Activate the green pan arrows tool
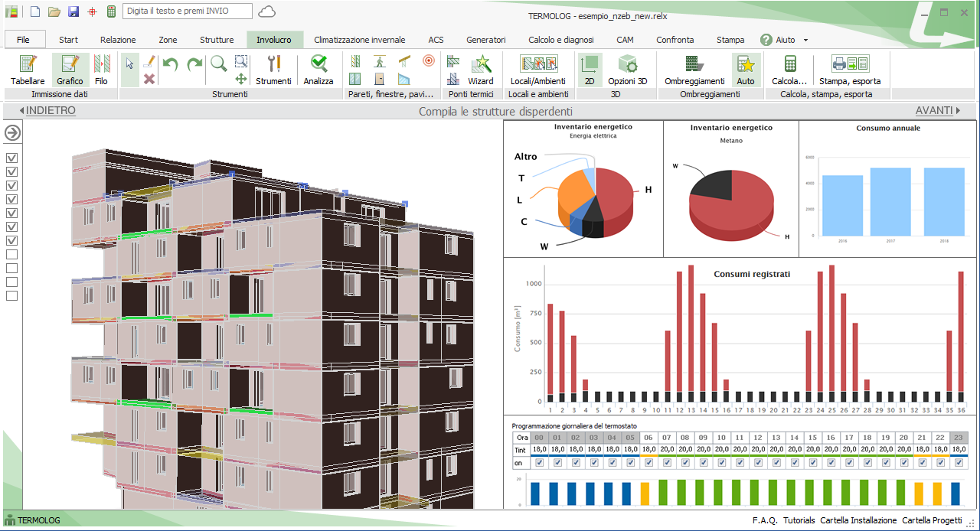The width and height of the screenshot is (980, 531). (240, 79)
